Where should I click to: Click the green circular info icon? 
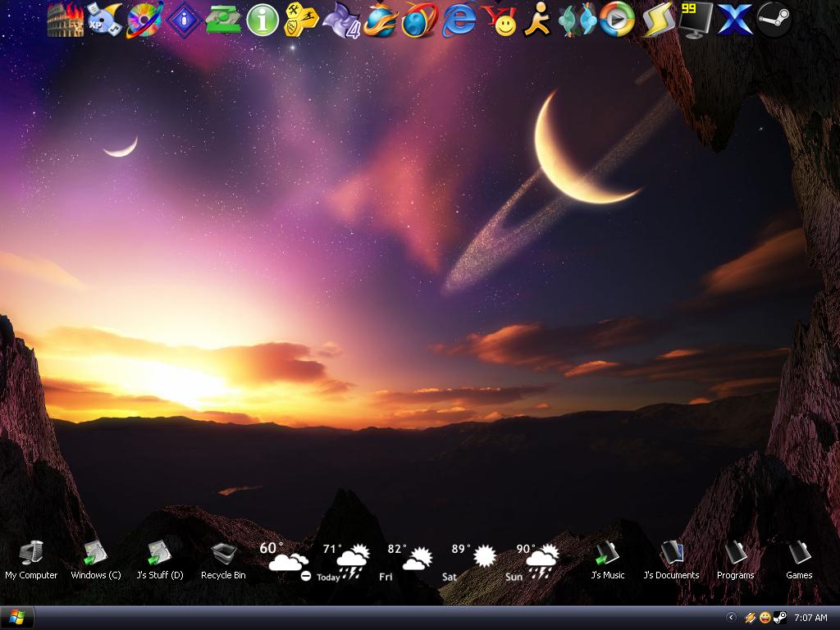(x=262, y=21)
